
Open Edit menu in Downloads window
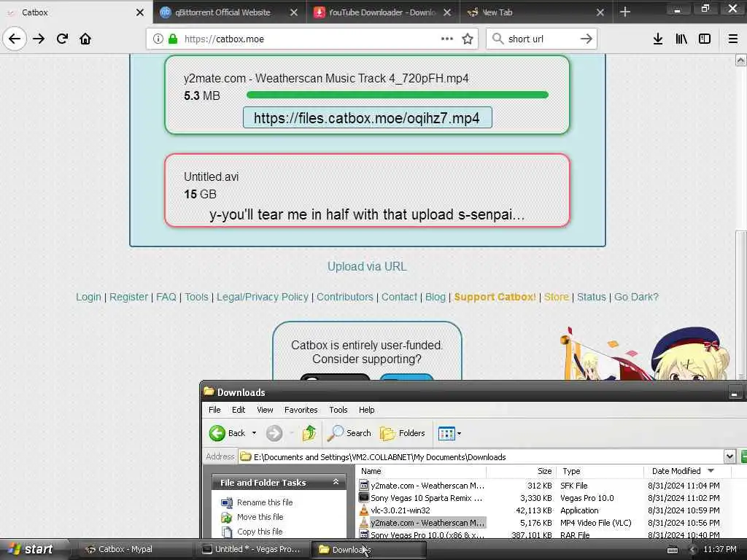click(239, 410)
